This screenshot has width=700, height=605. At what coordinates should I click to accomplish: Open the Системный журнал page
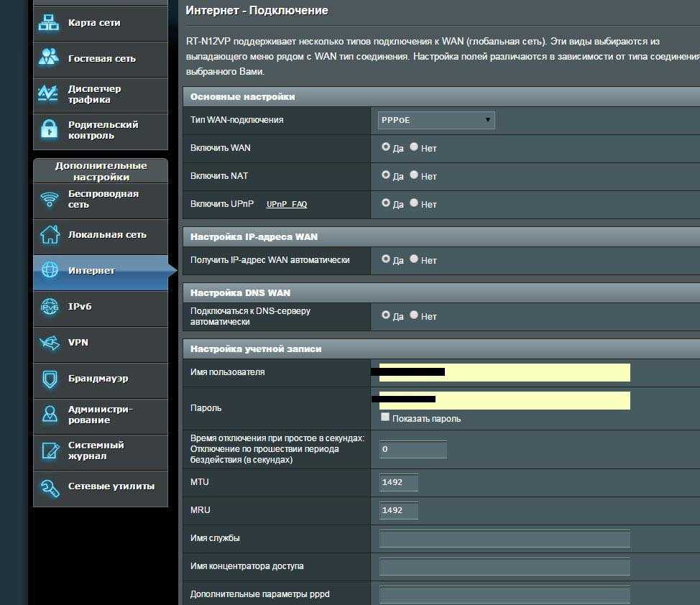(x=101, y=452)
